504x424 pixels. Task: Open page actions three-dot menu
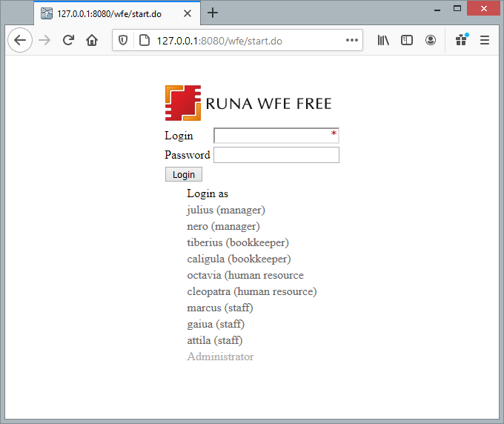point(352,41)
